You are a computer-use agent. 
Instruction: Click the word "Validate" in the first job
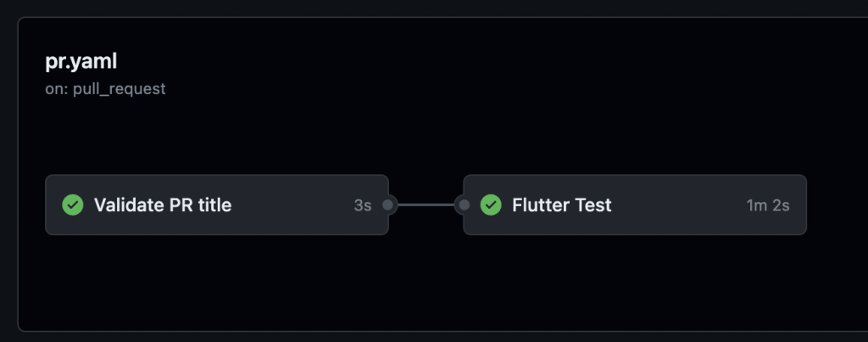(x=125, y=205)
